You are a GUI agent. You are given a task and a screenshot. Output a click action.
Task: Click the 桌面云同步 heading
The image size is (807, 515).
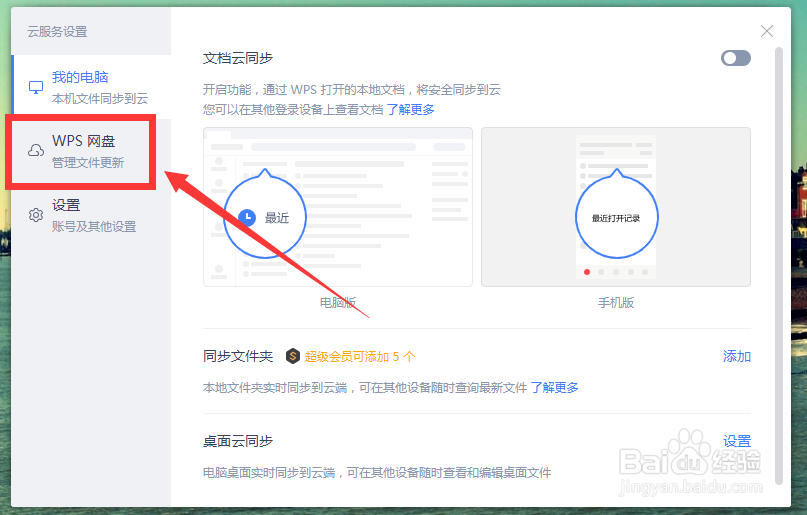point(238,441)
